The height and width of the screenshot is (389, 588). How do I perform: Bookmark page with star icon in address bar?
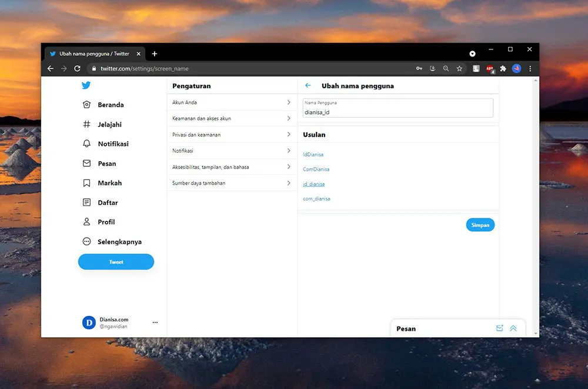click(x=459, y=69)
